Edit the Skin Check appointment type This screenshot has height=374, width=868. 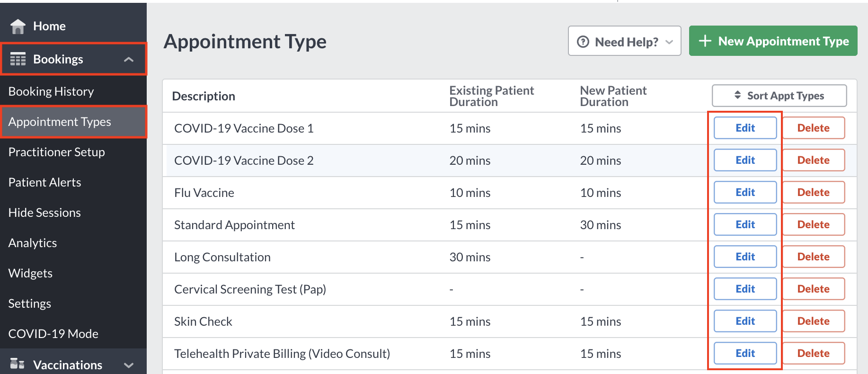click(745, 321)
